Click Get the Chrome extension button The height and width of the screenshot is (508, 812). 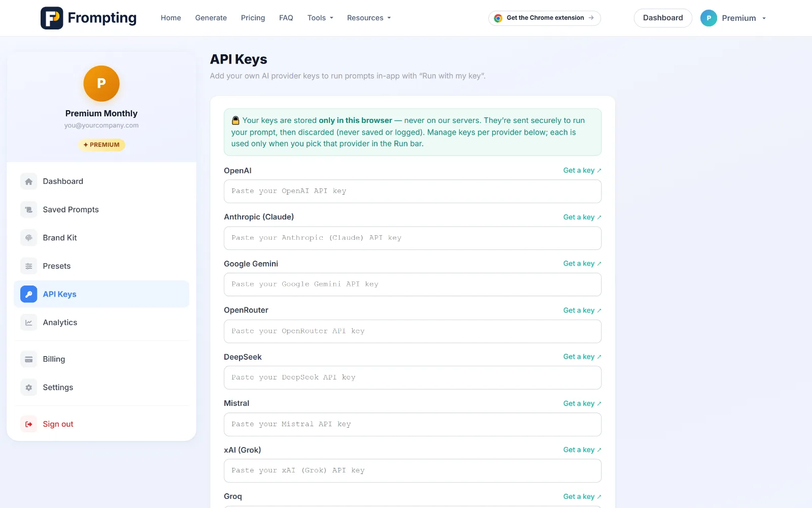coord(545,18)
